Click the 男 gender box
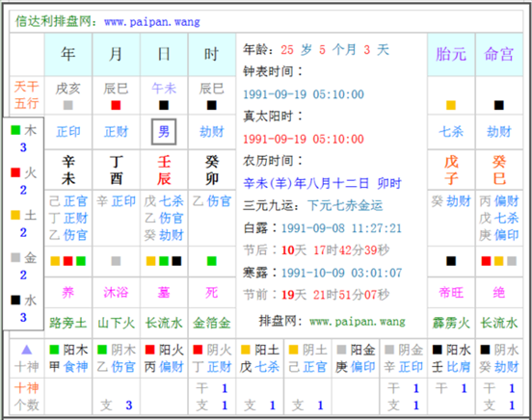Screen dimensions: 532x420 point(164,132)
